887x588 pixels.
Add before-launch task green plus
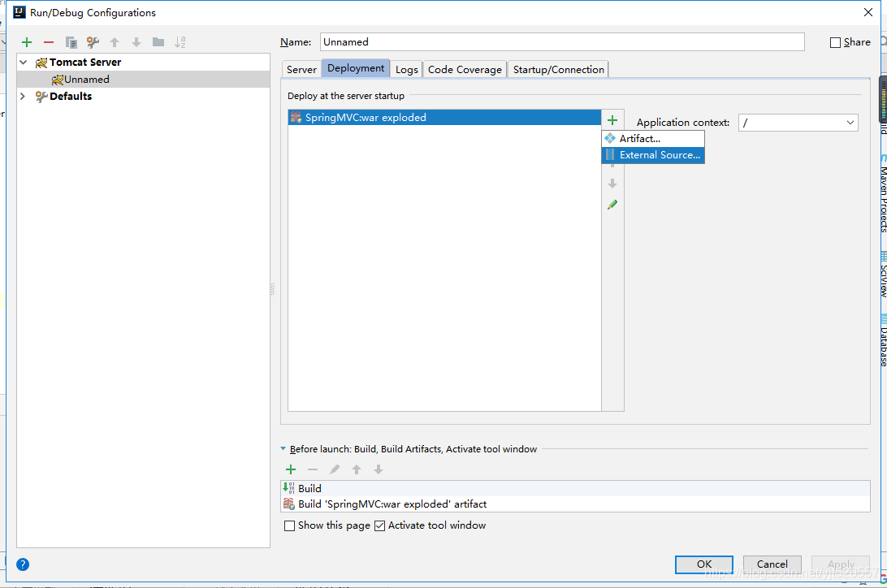pos(291,469)
